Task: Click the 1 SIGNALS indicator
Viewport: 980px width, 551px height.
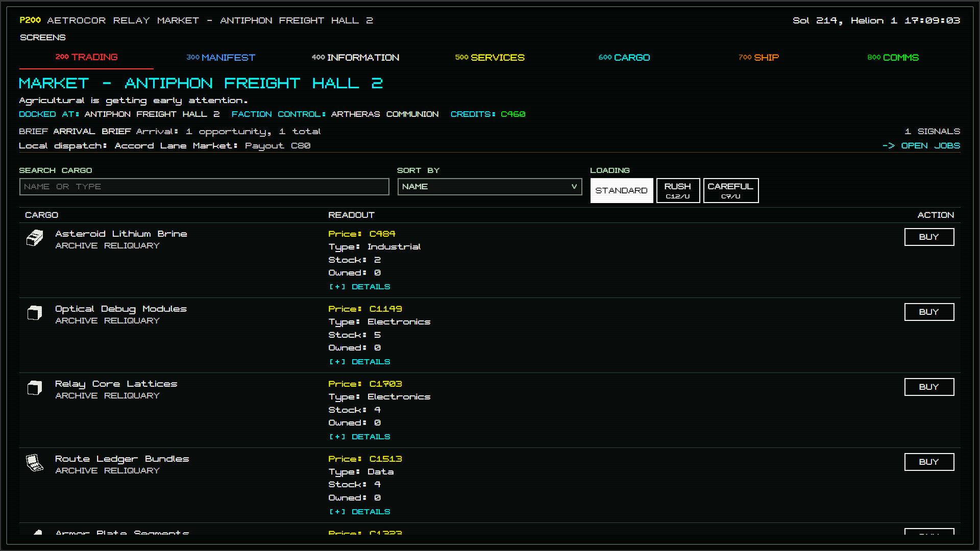Action: [x=932, y=132]
